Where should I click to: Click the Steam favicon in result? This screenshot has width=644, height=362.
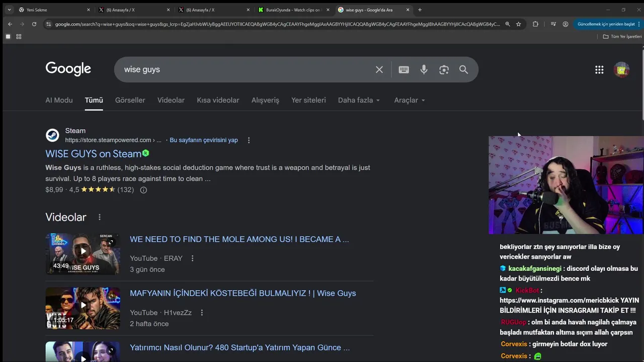[x=52, y=135]
